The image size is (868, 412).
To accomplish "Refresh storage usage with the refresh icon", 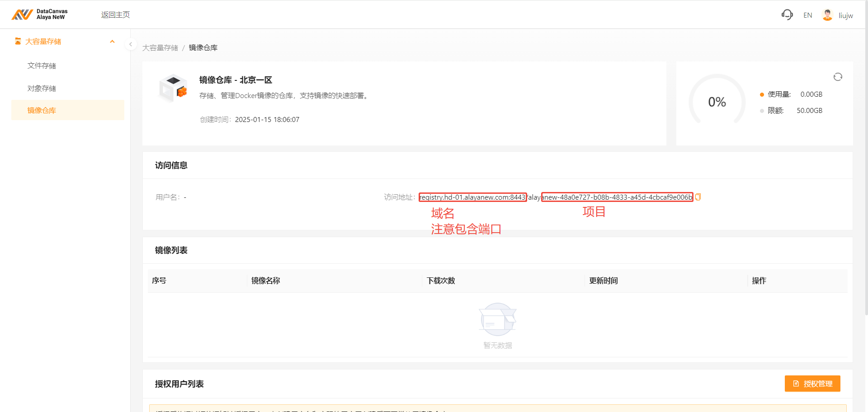I will [x=838, y=77].
